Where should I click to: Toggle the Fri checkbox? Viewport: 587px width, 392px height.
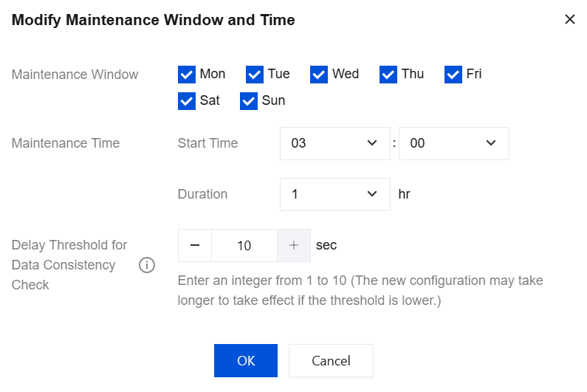(x=453, y=74)
